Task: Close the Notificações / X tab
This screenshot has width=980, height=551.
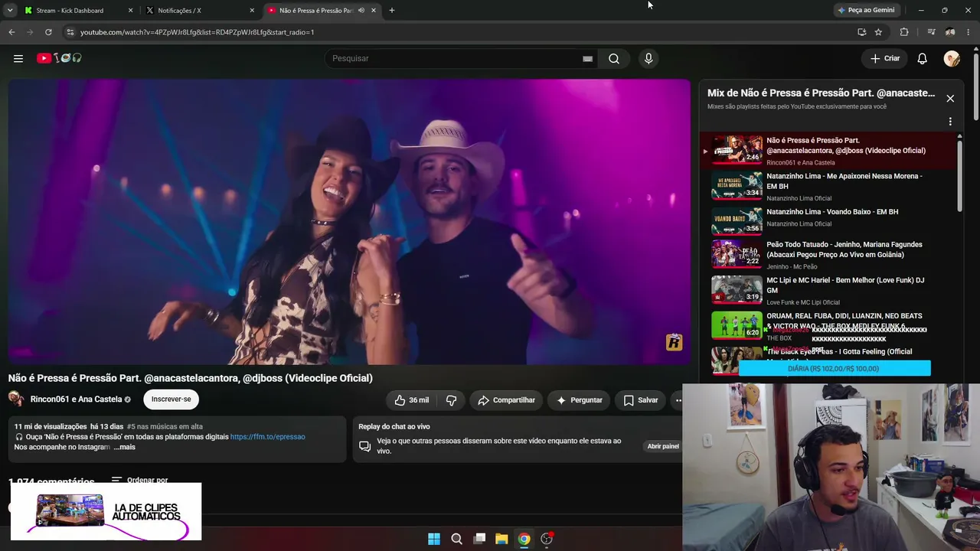Action: 252,11
